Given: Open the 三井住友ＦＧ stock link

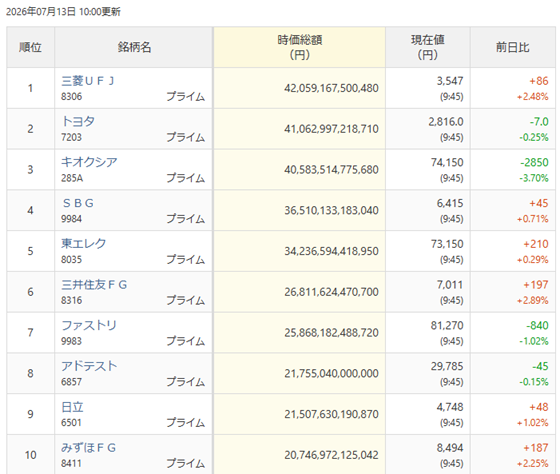Looking at the screenshot, I should (94, 284).
